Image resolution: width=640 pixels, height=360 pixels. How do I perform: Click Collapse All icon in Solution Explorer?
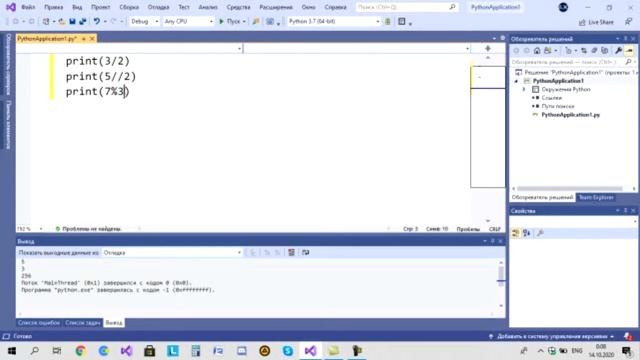click(594, 51)
